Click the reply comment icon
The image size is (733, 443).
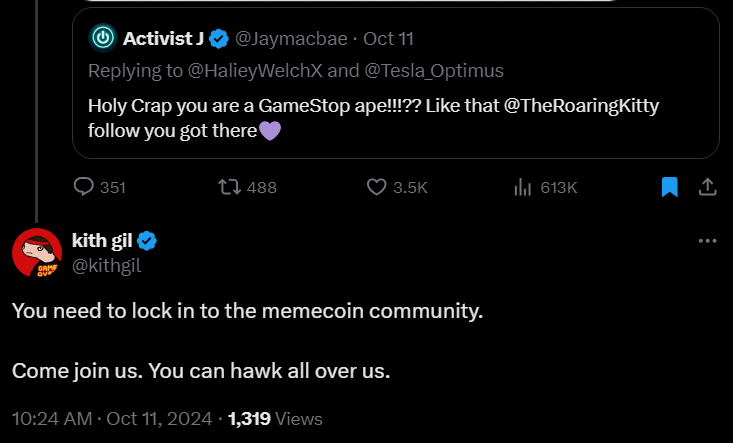[x=84, y=187]
